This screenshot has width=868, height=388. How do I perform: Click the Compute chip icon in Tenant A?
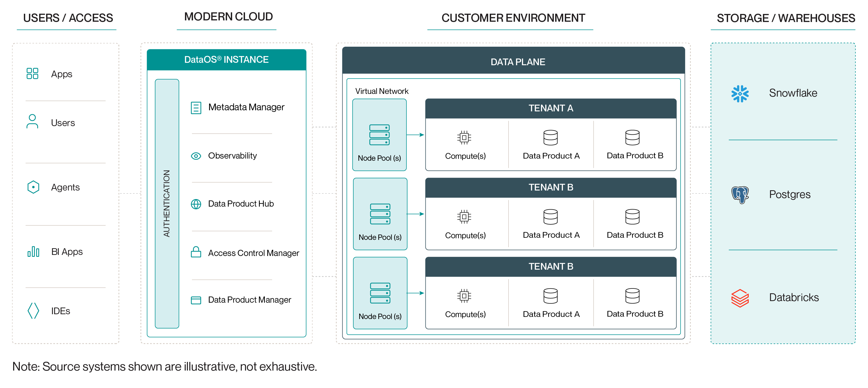click(x=464, y=137)
